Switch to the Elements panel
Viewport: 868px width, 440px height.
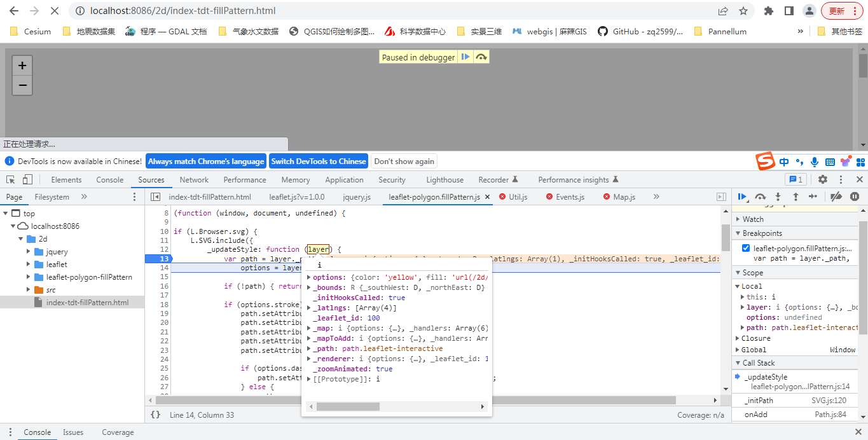click(66, 180)
